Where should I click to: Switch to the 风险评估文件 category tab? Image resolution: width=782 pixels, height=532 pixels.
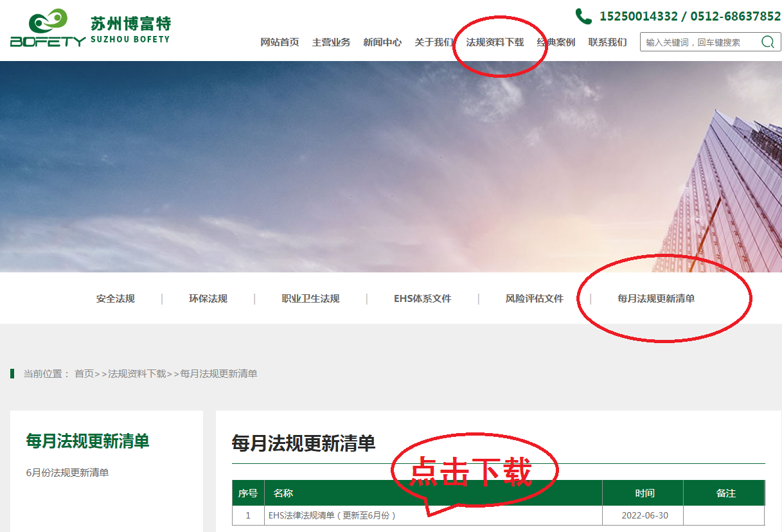[535, 299]
